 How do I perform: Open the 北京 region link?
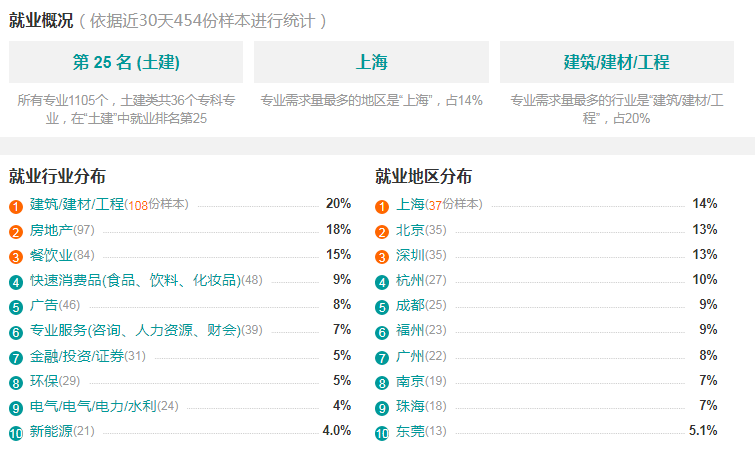click(x=410, y=230)
